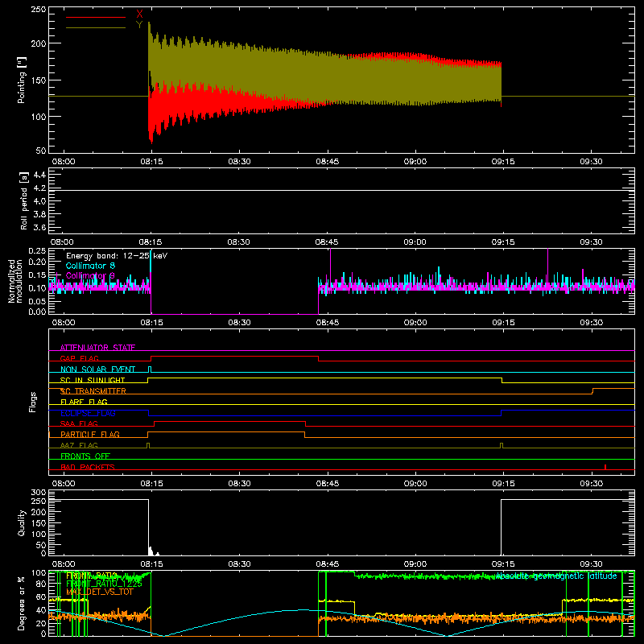644x644 pixels.
Task: Click the SC_IN_SUNLIGHT flag label
Action: 93,380
